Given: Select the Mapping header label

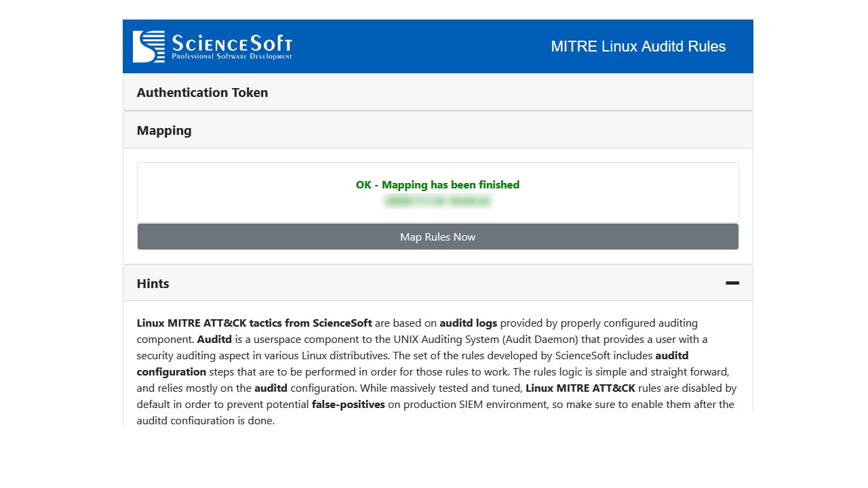Looking at the screenshot, I should tap(164, 130).
